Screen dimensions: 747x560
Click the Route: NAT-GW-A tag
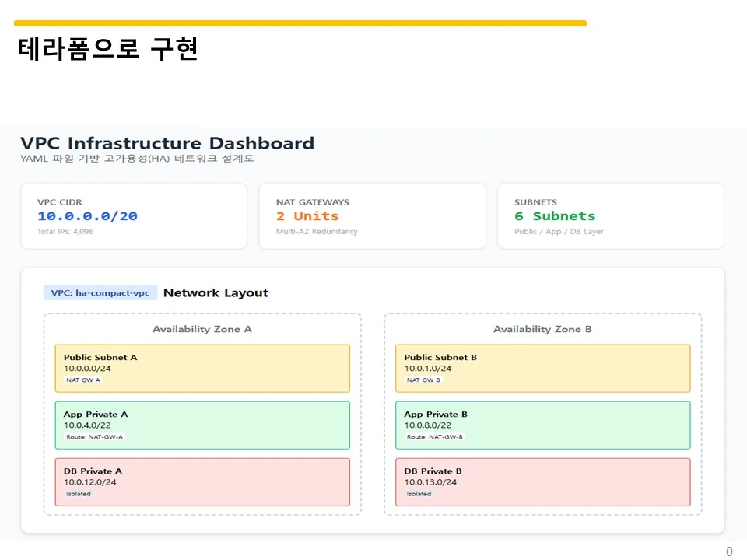pos(94,436)
